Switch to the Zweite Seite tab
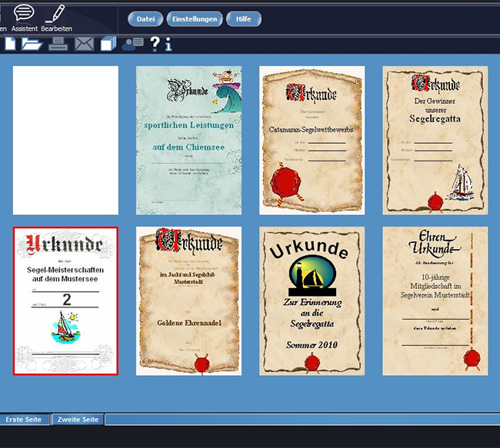Viewport: 500px width, 448px height. [x=78, y=420]
